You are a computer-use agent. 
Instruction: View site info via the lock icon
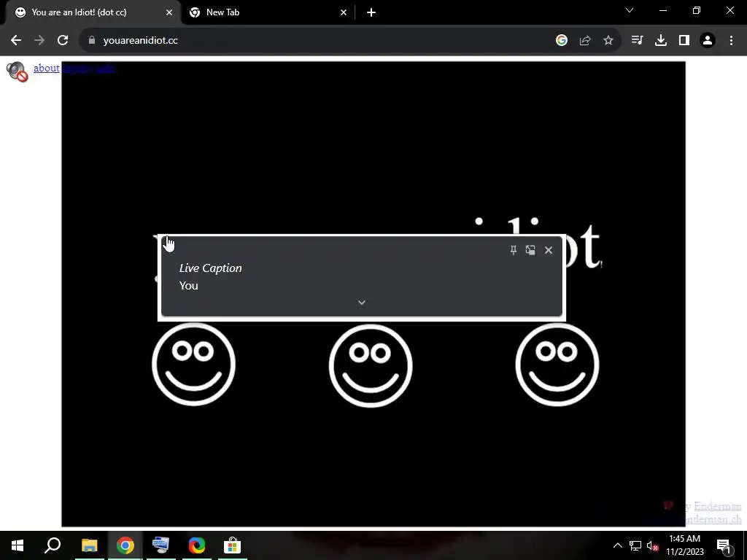pos(92,41)
